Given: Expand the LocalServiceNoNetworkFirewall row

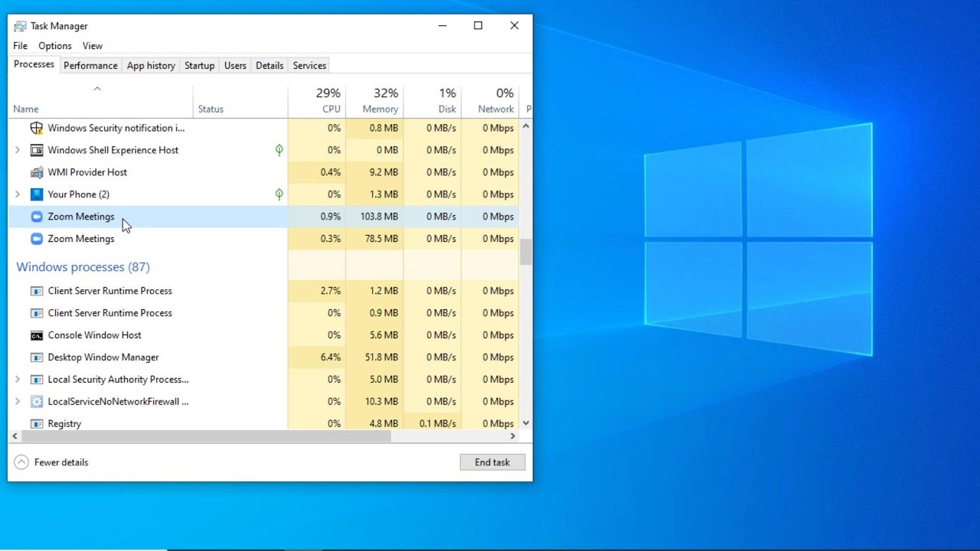Looking at the screenshot, I should point(18,402).
